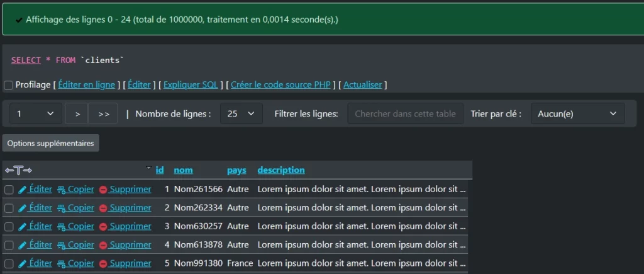Tick the checkbox for row id 2
This screenshot has height=274, width=644.
click(x=9, y=208)
